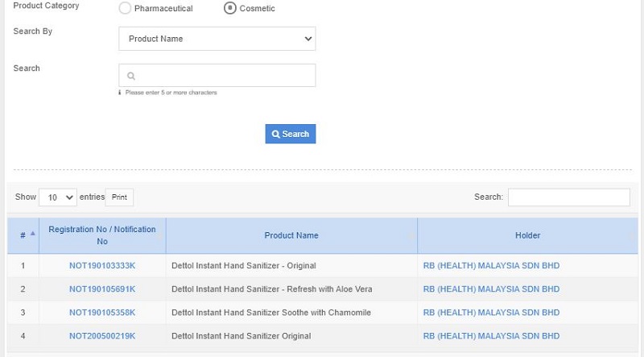Click the info icon below the search field

[x=120, y=93]
